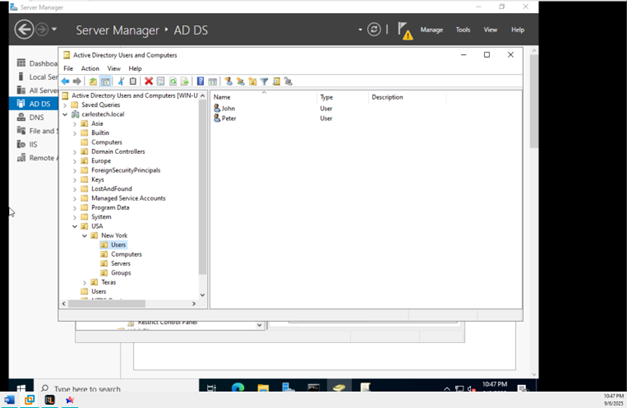Image resolution: width=627 pixels, height=408 pixels.
Task: Open the Tools menu in Server Manager
Action: 463,30
